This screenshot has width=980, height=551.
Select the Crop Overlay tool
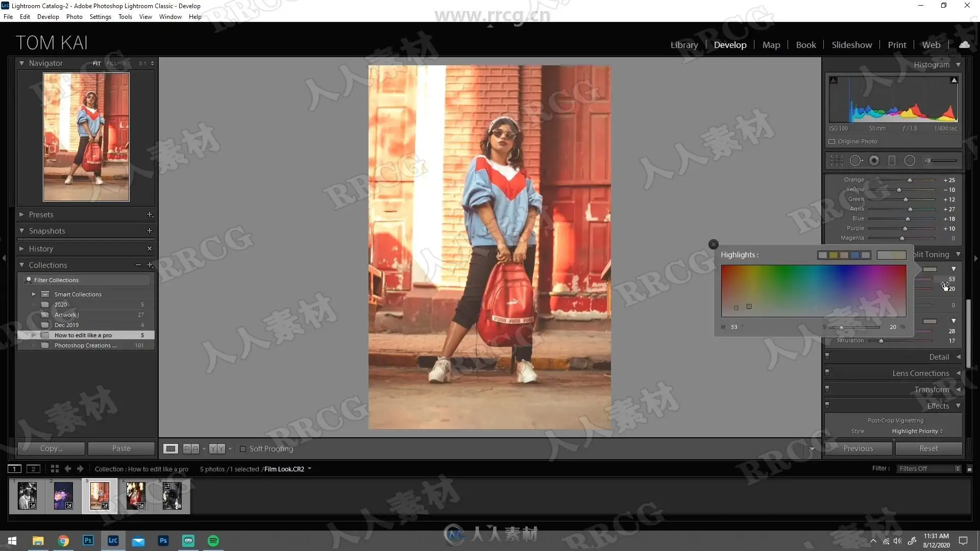837,161
